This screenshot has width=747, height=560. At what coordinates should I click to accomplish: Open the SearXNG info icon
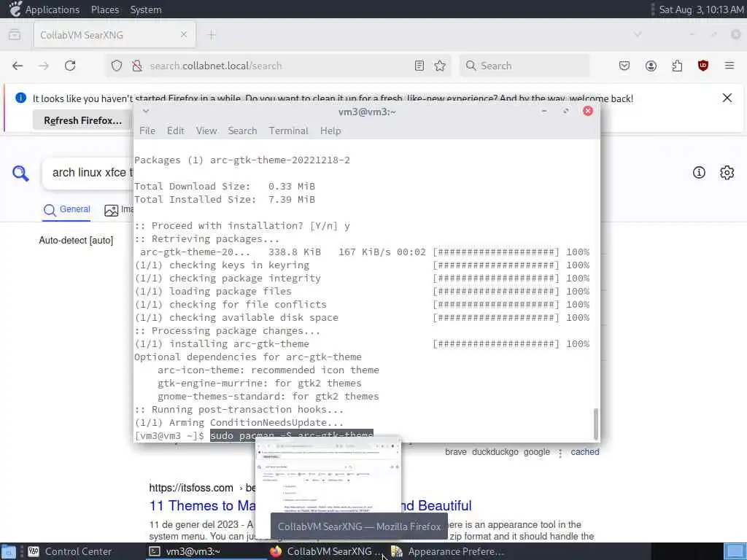699,172
